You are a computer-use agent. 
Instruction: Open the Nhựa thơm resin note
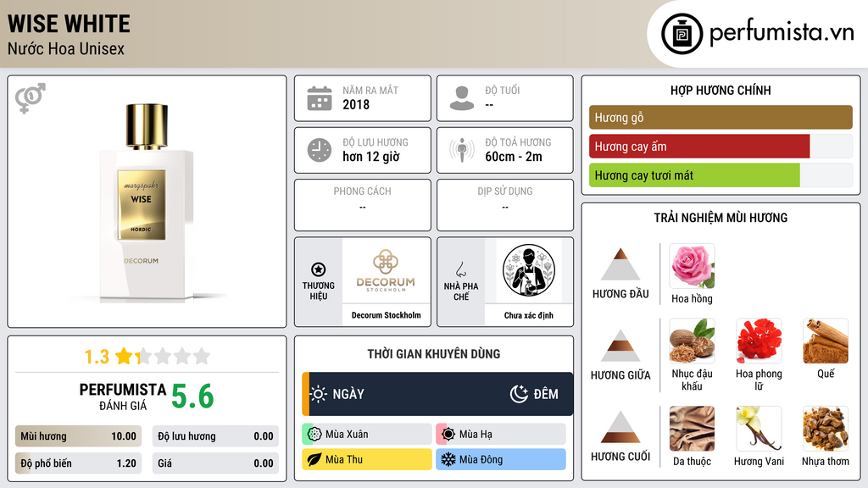click(826, 429)
